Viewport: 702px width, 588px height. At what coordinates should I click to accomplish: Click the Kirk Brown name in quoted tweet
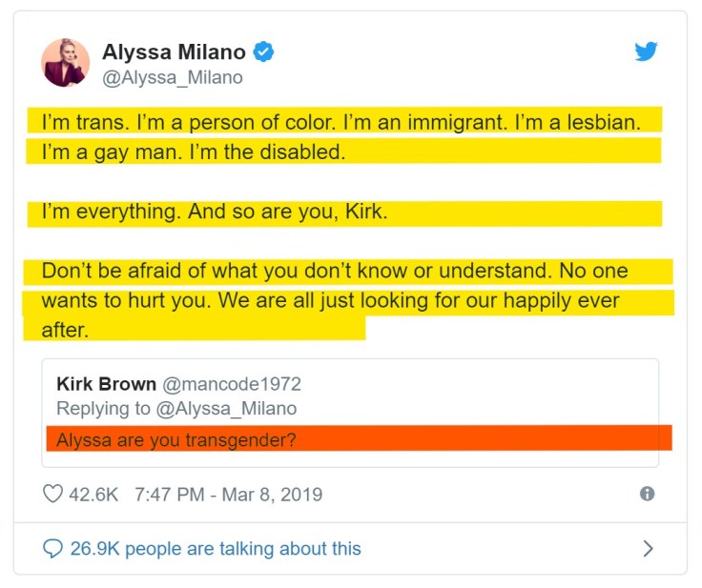click(x=106, y=384)
